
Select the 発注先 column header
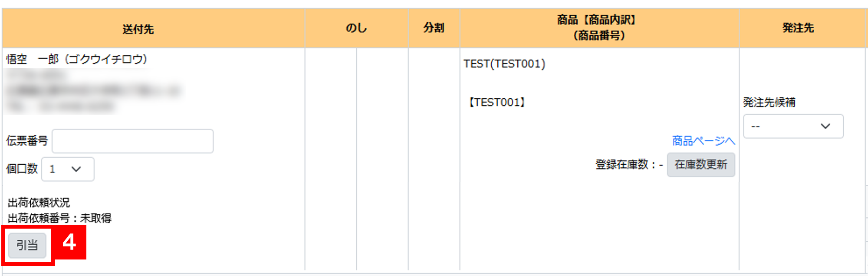(798, 28)
